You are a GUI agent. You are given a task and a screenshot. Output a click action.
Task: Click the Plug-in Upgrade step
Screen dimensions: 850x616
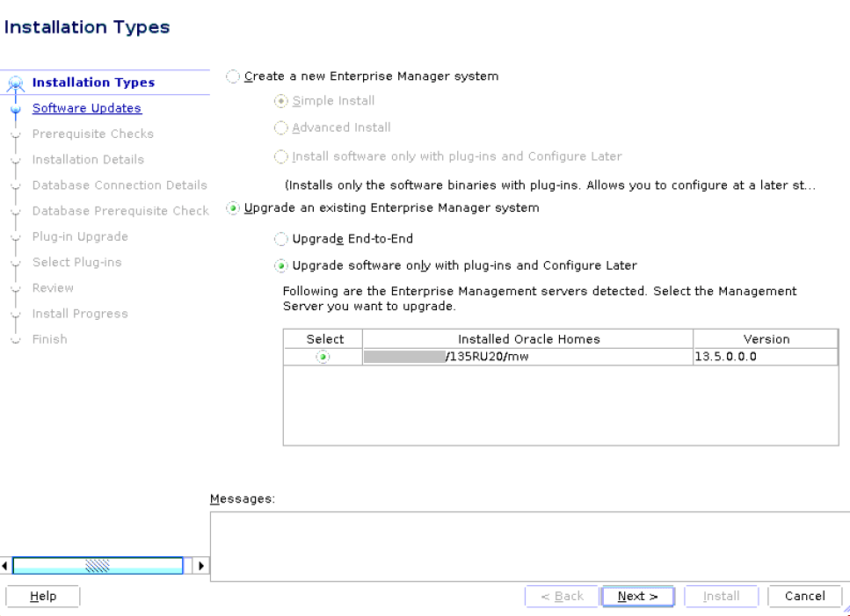[80, 236]
